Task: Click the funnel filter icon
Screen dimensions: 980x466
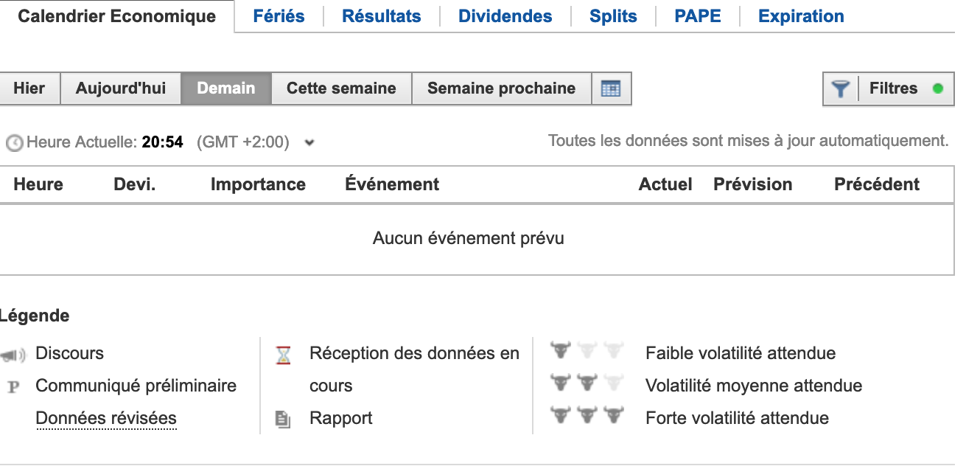Action: (x=841, y=89)
